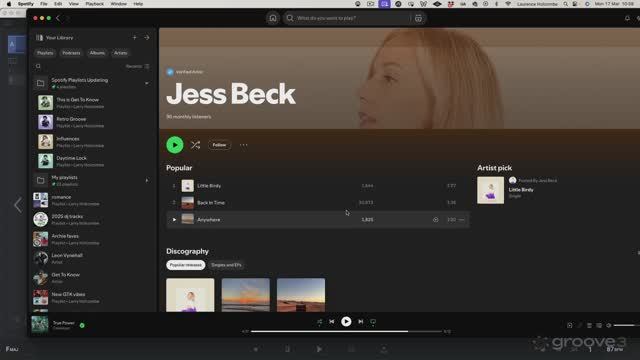Click the green Play button for Jess Beck
Viewport: 640px width, 360px height.
point(175,145)
